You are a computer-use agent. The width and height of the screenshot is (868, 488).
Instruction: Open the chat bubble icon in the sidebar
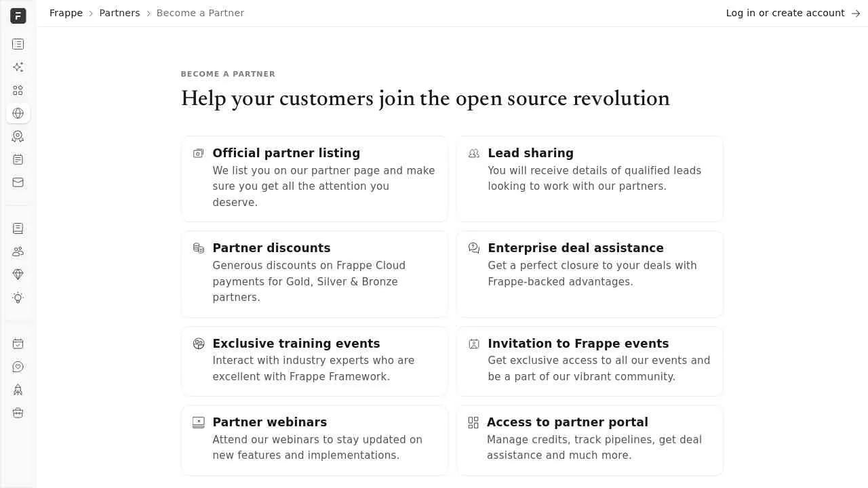(x=18, y=367)
